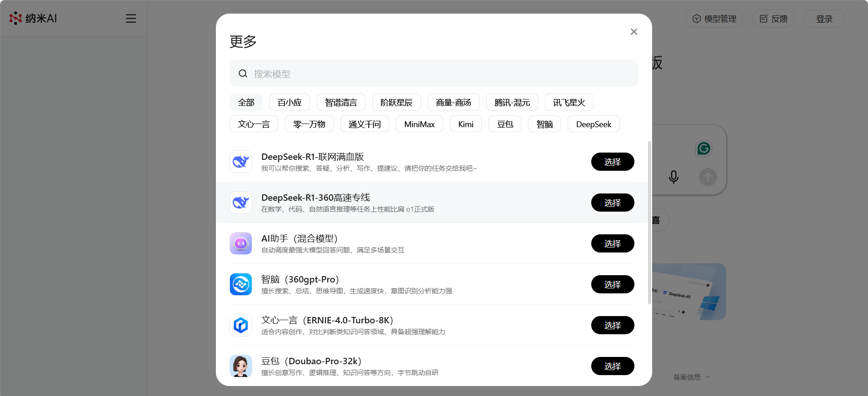Viewport: 868px width, 396px height.
Task: Click the model list scrollbar
Action: point(649,223)
